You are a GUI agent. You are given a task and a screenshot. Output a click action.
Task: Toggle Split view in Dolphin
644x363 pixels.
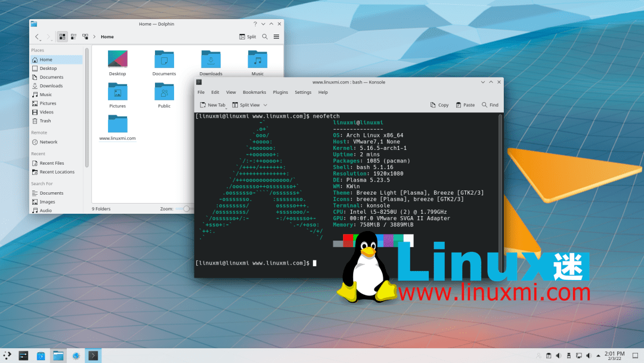point(247,36)
